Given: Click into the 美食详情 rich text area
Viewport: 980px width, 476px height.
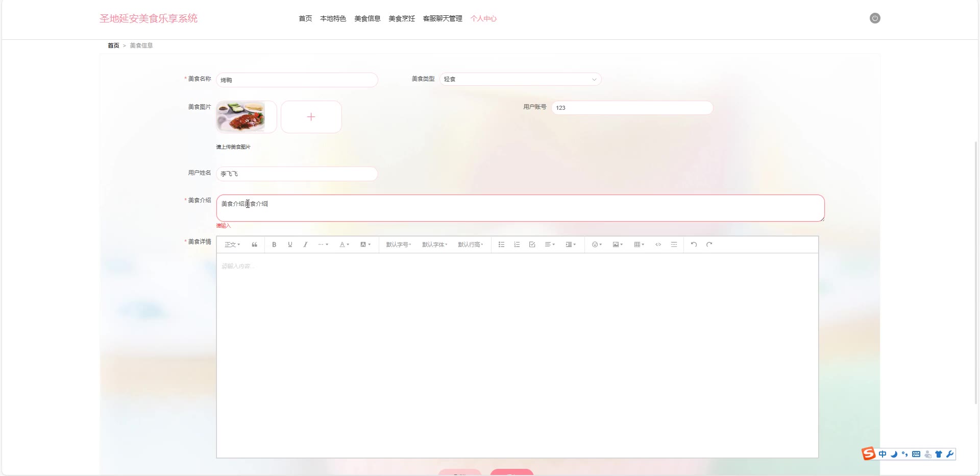Looking at the screenshot, I should 518,355.
